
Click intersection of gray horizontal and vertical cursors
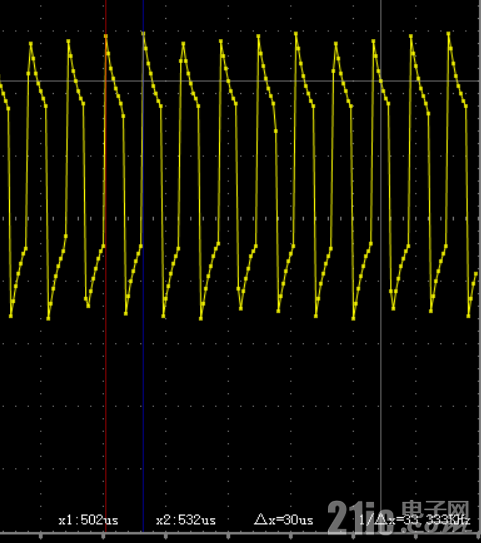pos(381,81)
